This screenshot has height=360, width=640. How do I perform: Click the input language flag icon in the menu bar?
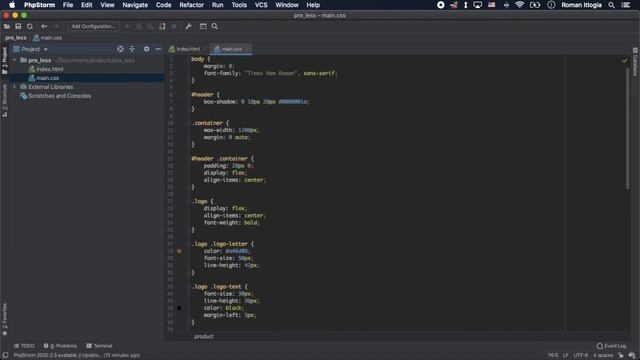click(491, 5)
